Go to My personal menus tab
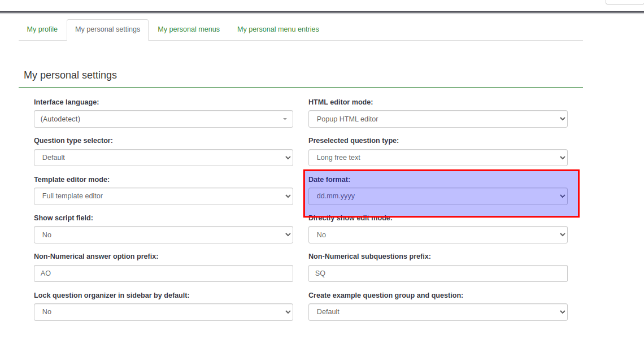 coord(189,29)
